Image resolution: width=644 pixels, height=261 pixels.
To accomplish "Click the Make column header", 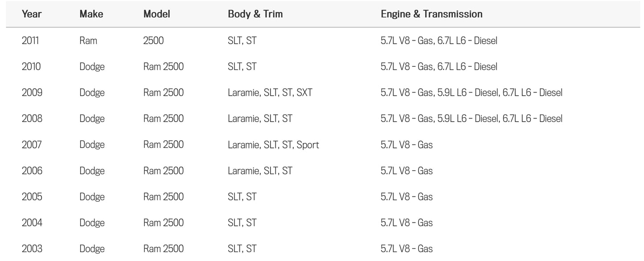I will click(x=91, y=14).
